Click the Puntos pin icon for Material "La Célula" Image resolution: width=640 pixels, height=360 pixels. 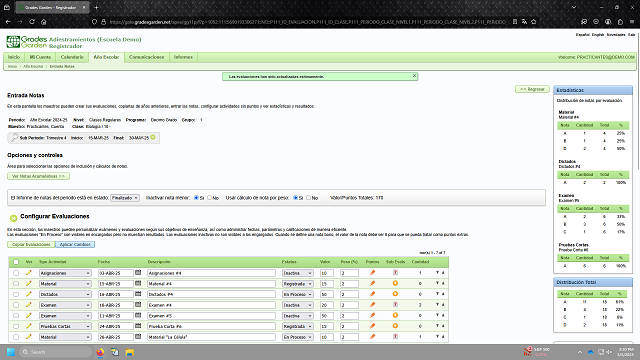[372, 337]
